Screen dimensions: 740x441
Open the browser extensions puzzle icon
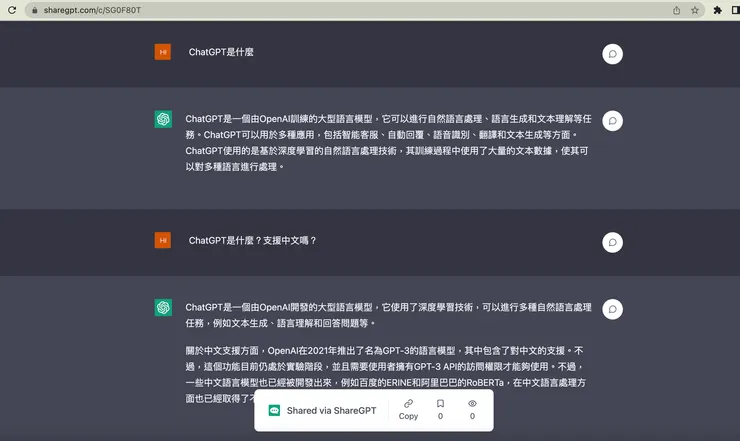click(717, 10)
